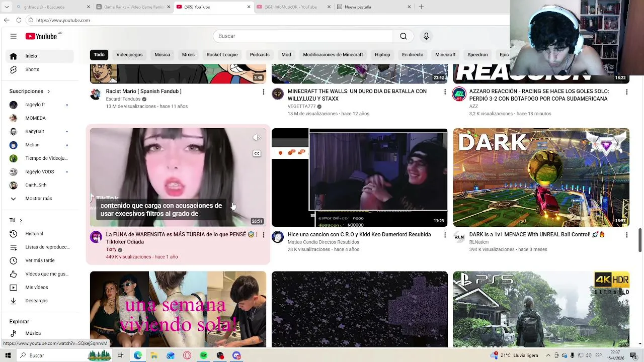The width and height of the screenshot is (644, 362).
Task: Open the MOMEDA subscription
Action: click(40, 118)
